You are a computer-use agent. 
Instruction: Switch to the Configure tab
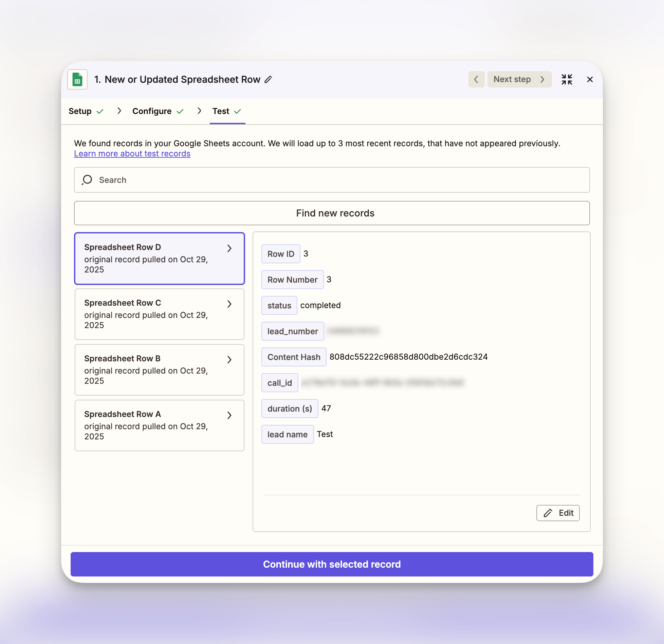pyautogui.click(x=152, y=111)
